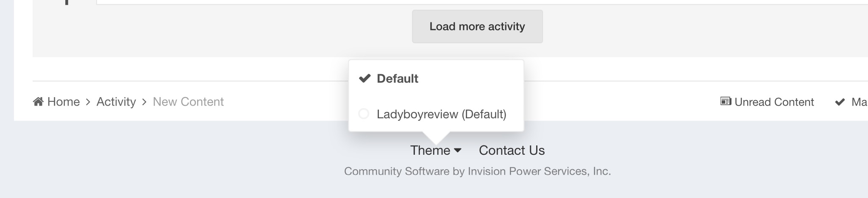
Task: Click the Mark site read checkmark icon
Action: tap(840, 102)
